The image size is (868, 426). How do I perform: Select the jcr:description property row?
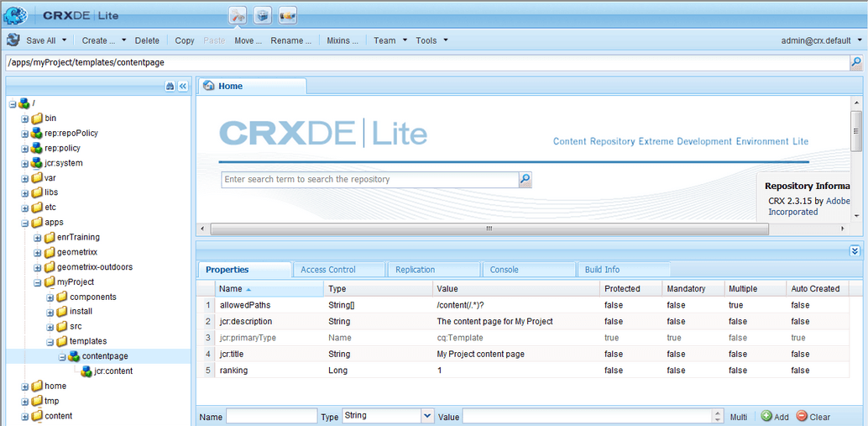click(x=523, y=321)
